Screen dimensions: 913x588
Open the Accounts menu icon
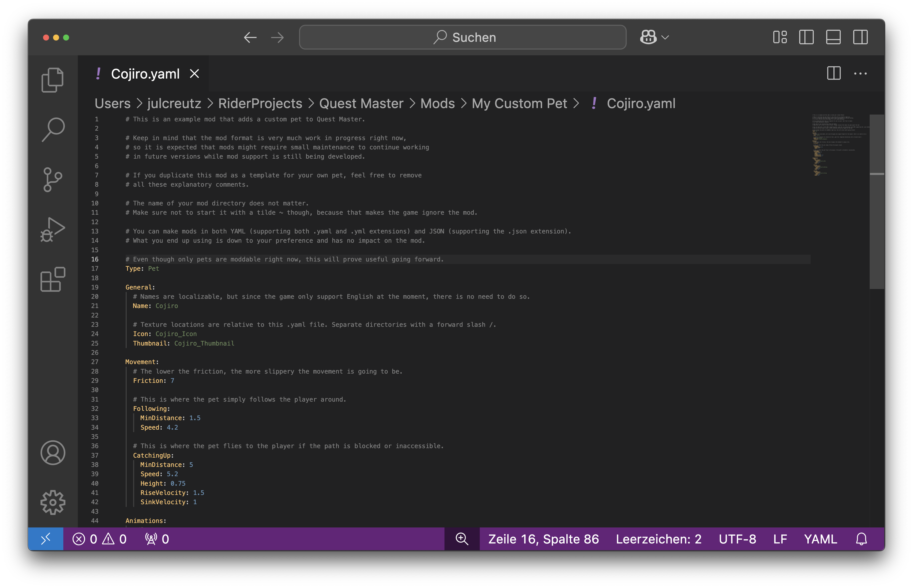[x=53, y=453]
